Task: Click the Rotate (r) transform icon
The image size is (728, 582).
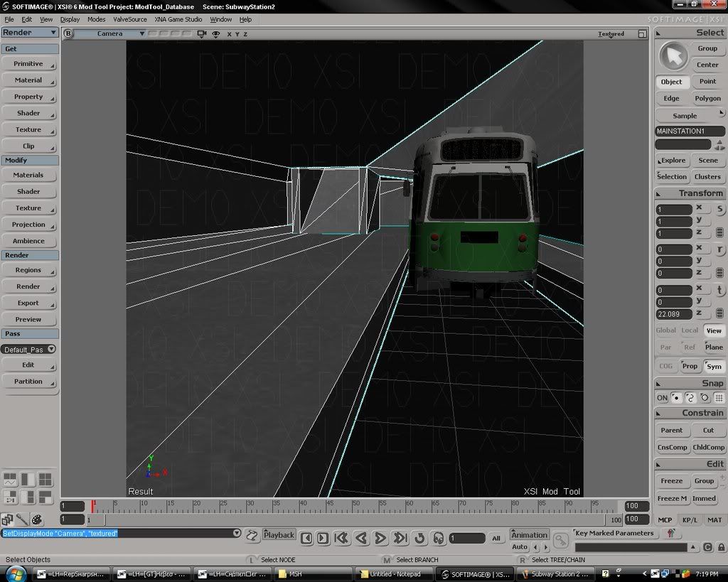Action: click(719, 249)
